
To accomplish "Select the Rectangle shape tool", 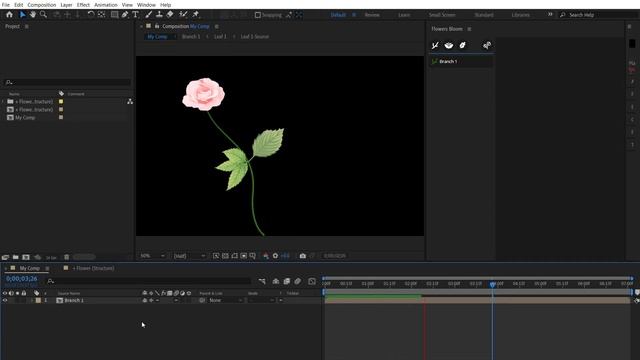I will coord(115,14).
